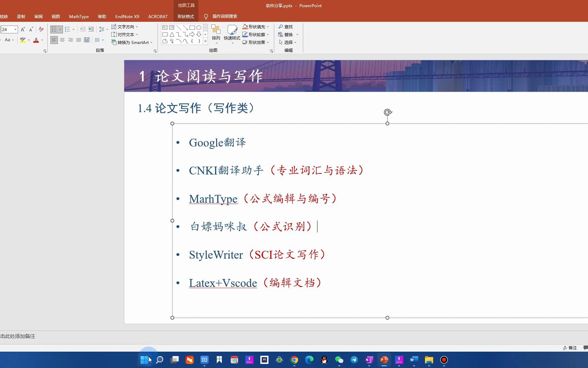Click the notes area 击此处添加备注
This screenshot has height=368, width=588.
point(18,336)
